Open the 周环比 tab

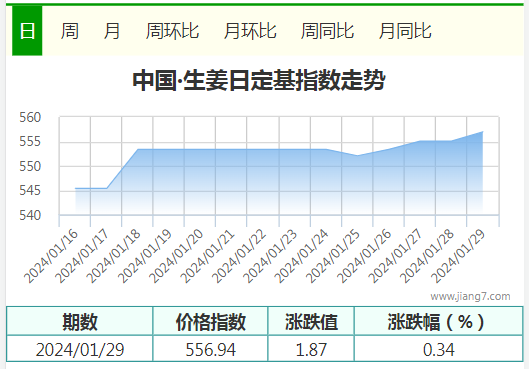click(172, 31)
